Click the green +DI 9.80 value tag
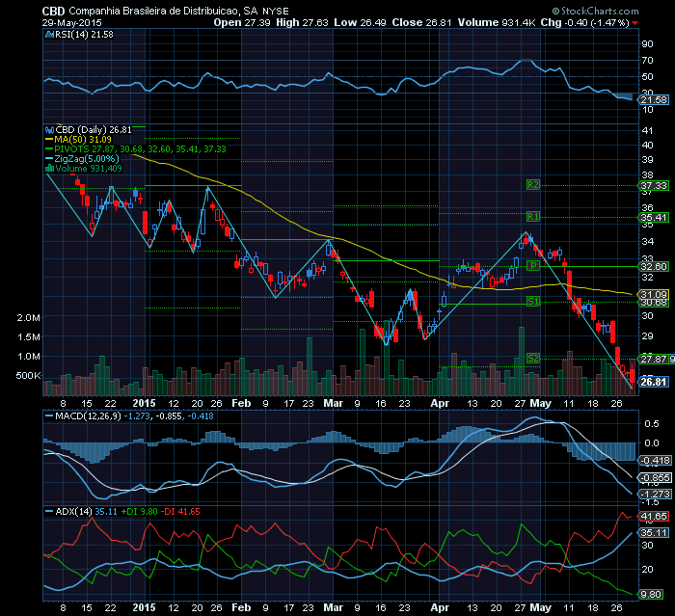675x616 pixels. click(x=654, y=594)
